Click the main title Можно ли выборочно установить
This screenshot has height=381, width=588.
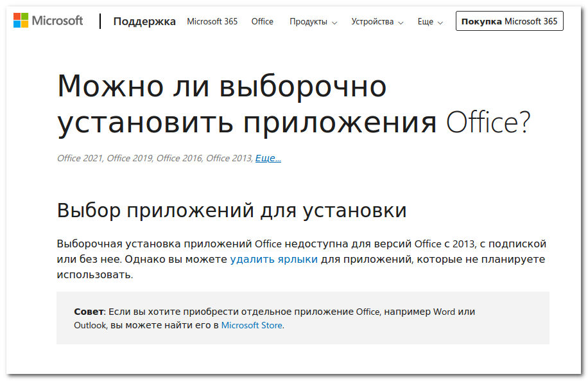[294, 104]
